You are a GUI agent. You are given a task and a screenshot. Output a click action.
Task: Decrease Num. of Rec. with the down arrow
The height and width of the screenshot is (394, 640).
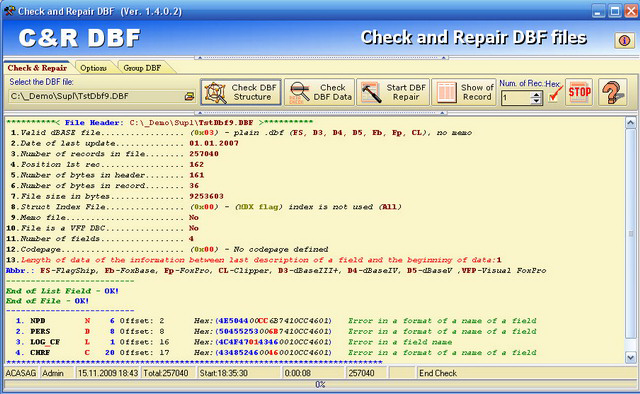536,101
